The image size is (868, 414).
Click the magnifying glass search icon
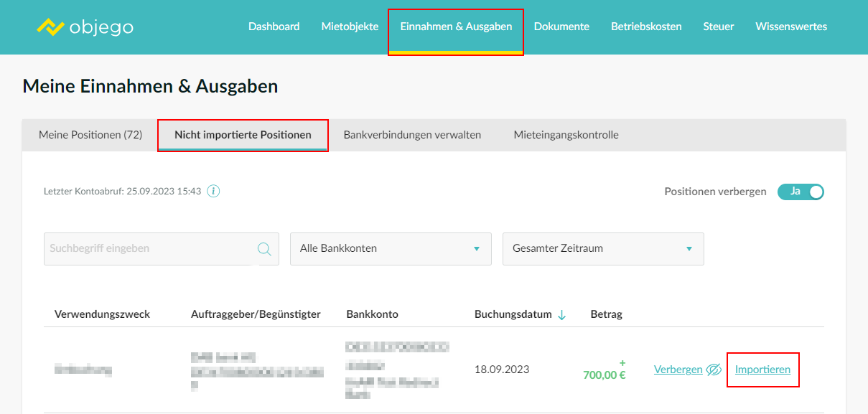(x=264, y=249)
